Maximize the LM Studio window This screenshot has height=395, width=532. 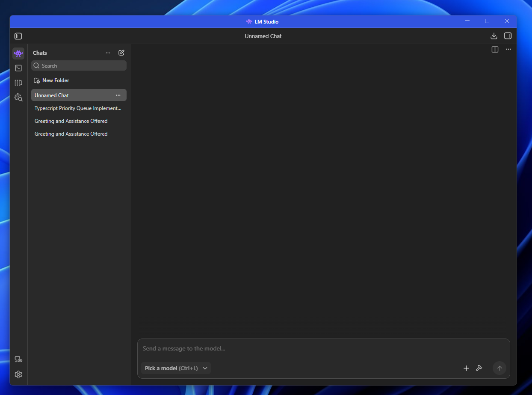487,21
